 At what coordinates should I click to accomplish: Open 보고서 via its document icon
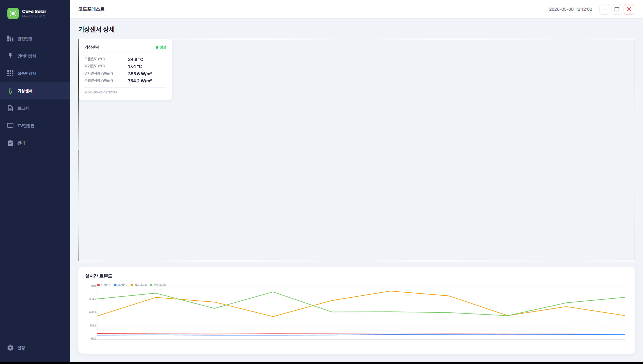point(10,108)
